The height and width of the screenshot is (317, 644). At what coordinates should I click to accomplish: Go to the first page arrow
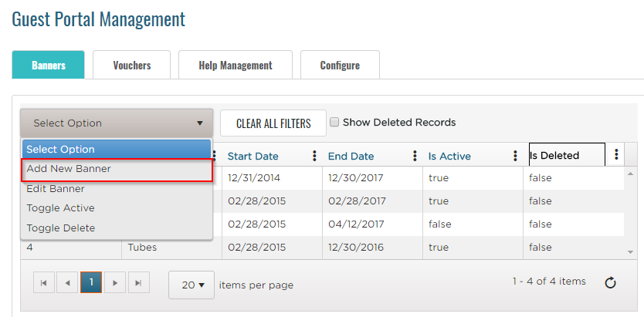point(43,283)
